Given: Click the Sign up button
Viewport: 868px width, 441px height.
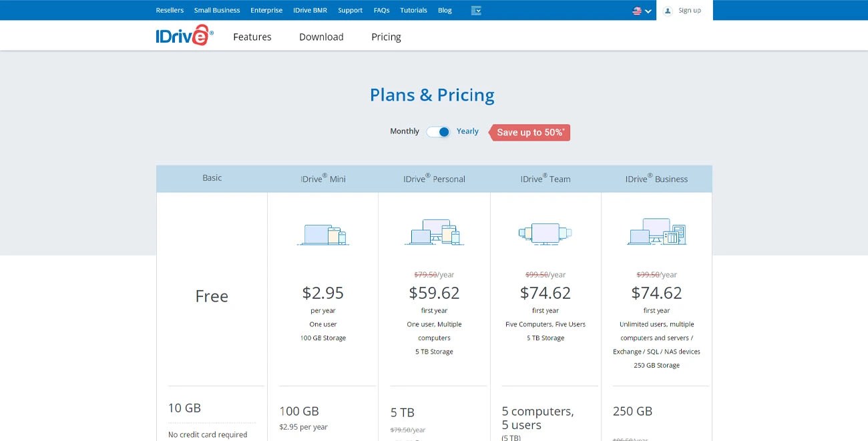Looking at the screenshot, I should 689,11.
